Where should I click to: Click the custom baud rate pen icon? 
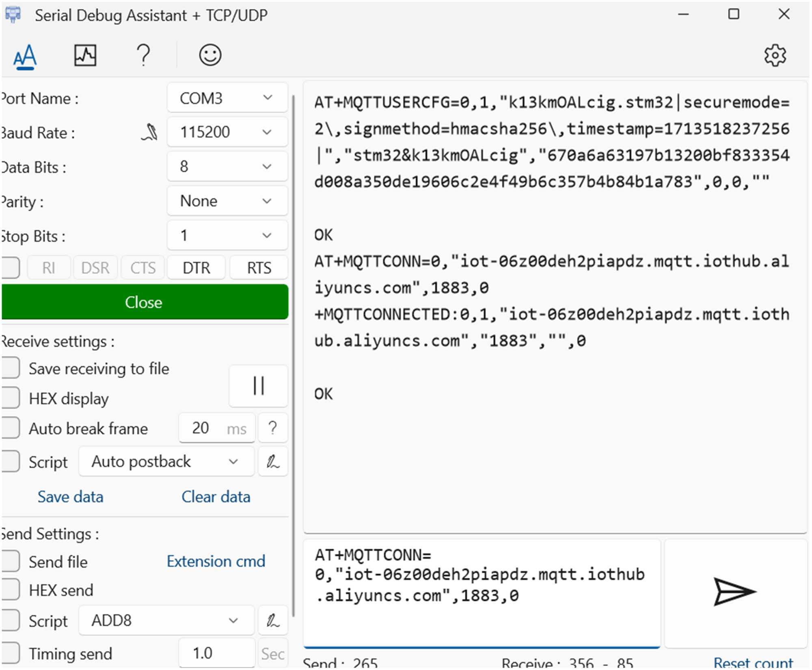(150, 132)
